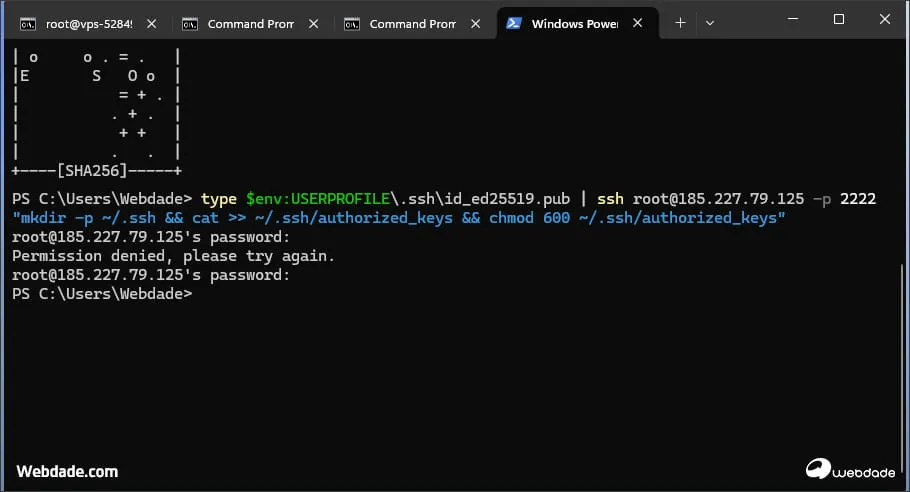Click the Webdade.com watermark text
Screen dimensions: 910x492
point(67,471)
